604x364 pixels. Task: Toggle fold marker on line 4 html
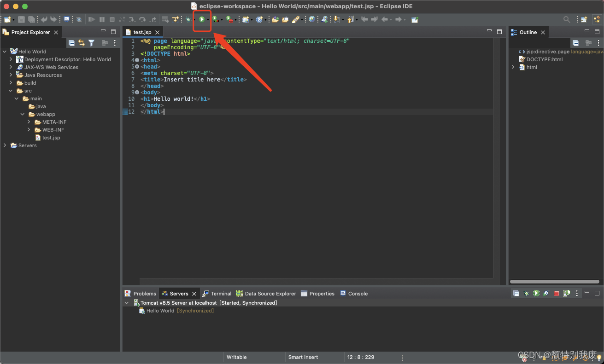pos(137,60)
